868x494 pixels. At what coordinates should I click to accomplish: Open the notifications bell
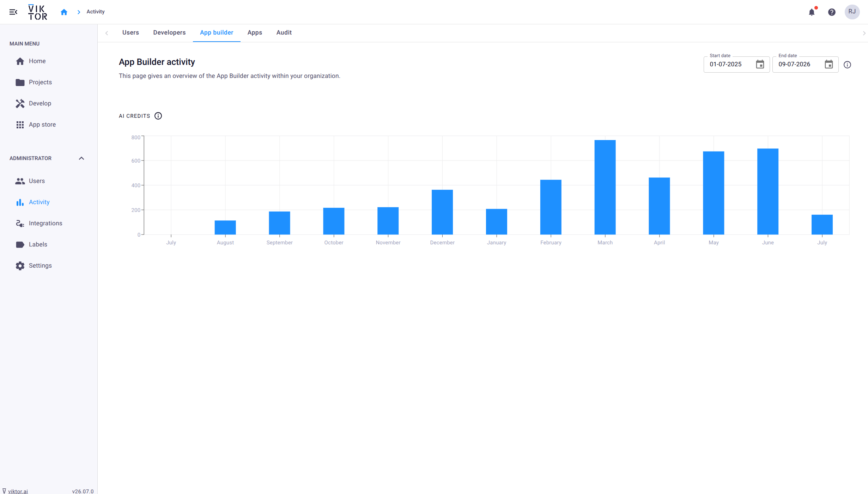[x=812, y=12]
